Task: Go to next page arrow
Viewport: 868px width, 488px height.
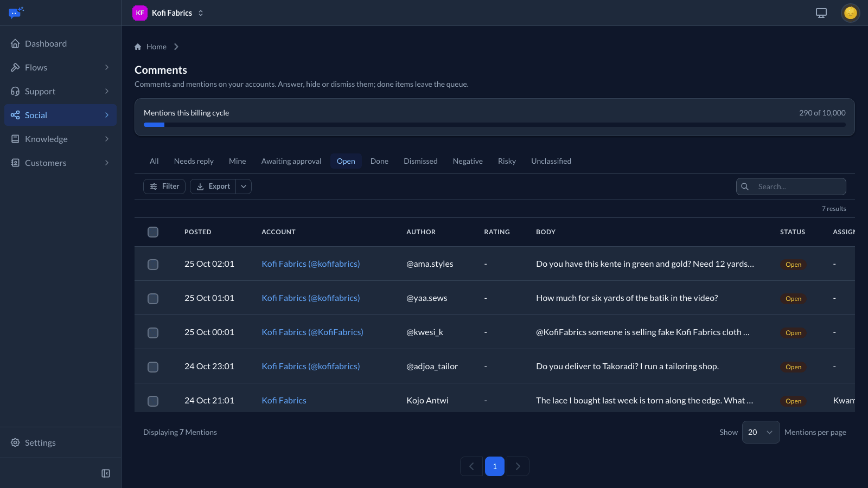Action: 518,466
